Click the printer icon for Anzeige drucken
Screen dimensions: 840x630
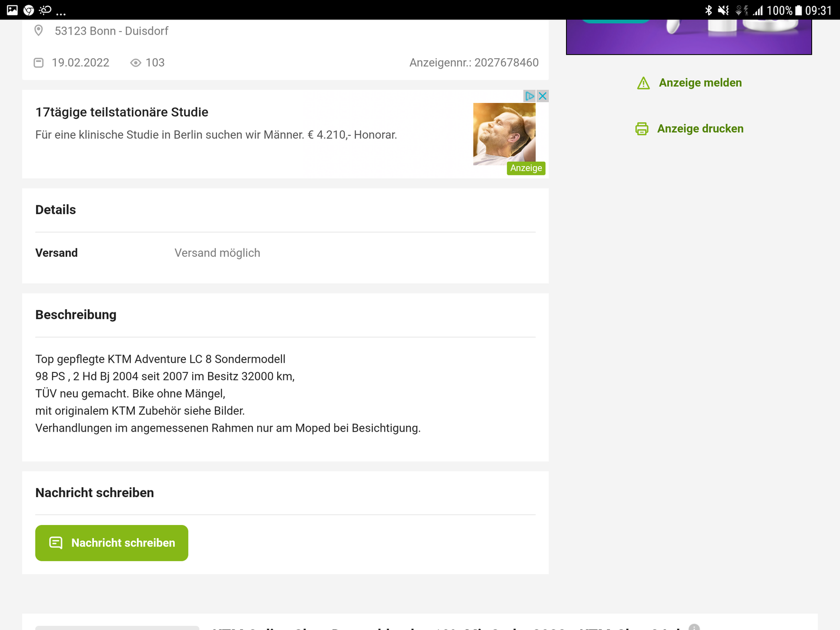click(x=642, y=129)
